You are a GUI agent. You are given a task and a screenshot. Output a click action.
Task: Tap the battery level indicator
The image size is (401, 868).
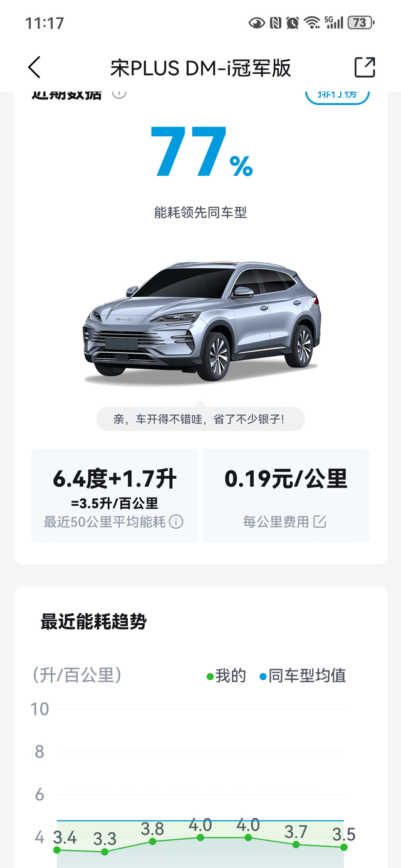pyautogui.click(x=361, y=23)
